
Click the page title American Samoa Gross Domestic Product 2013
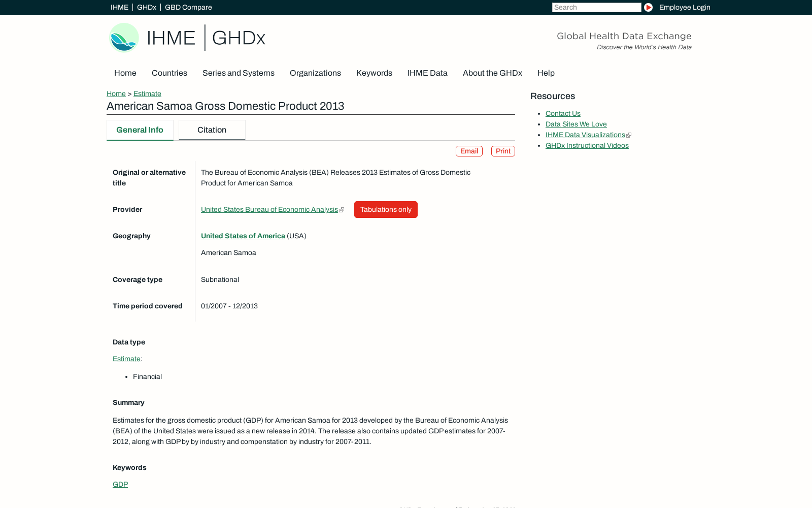click(225, 106)
